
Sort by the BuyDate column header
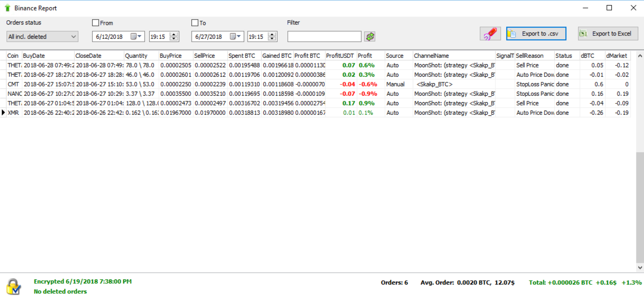tap(48, 56)
